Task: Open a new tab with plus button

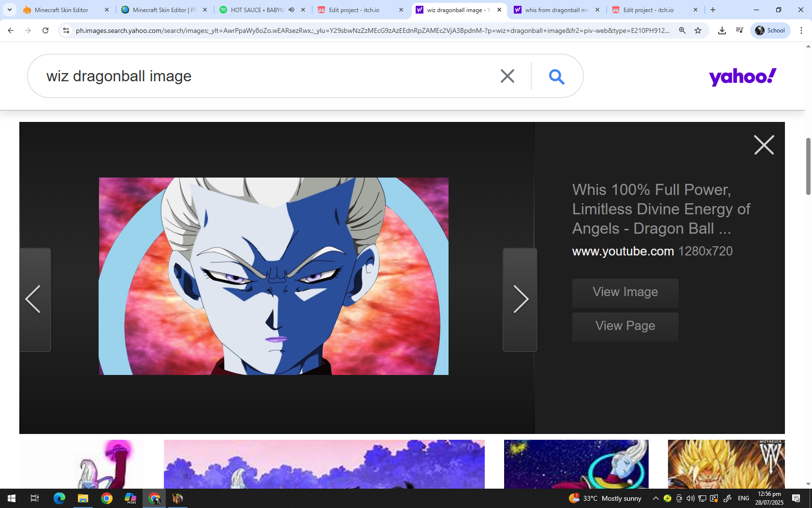Action: tap(713, 10)
